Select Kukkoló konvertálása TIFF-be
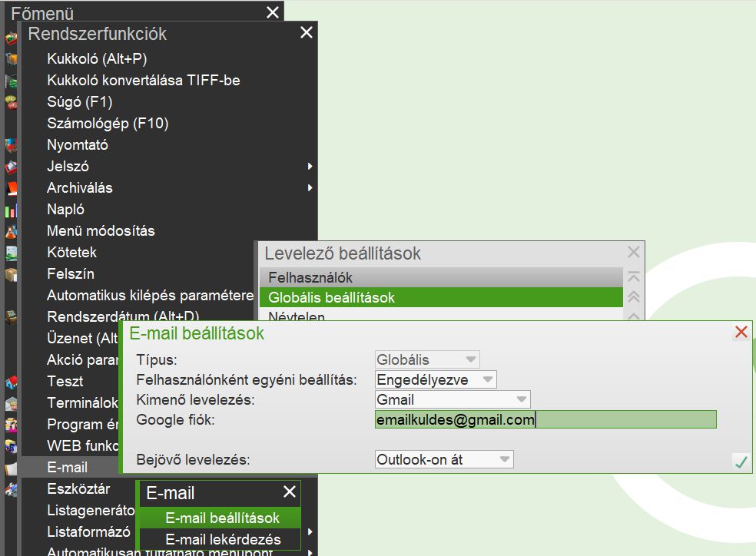The height and width of the screenshot is (556, 756). click(x=143, y=80)
